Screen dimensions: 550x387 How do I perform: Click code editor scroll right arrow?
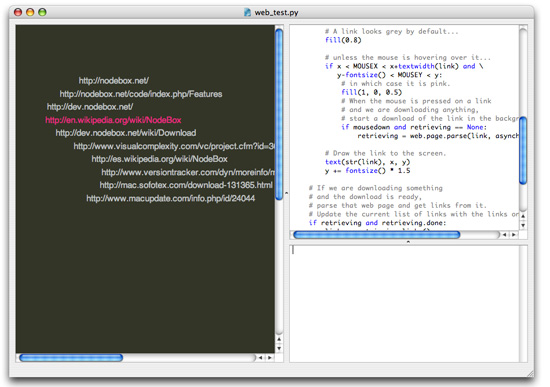pos(514,235)
